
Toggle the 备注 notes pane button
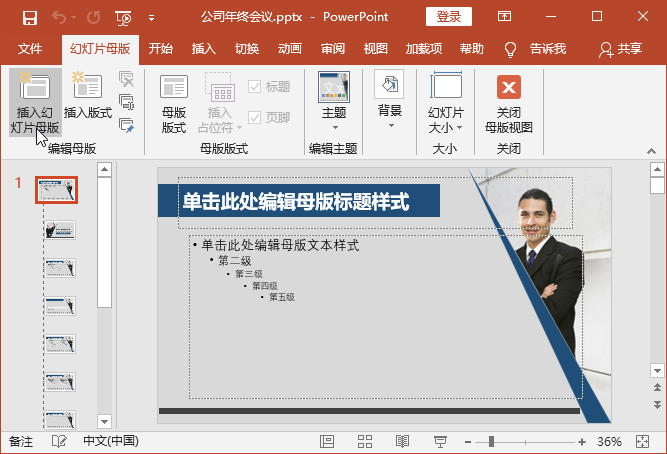21,442
